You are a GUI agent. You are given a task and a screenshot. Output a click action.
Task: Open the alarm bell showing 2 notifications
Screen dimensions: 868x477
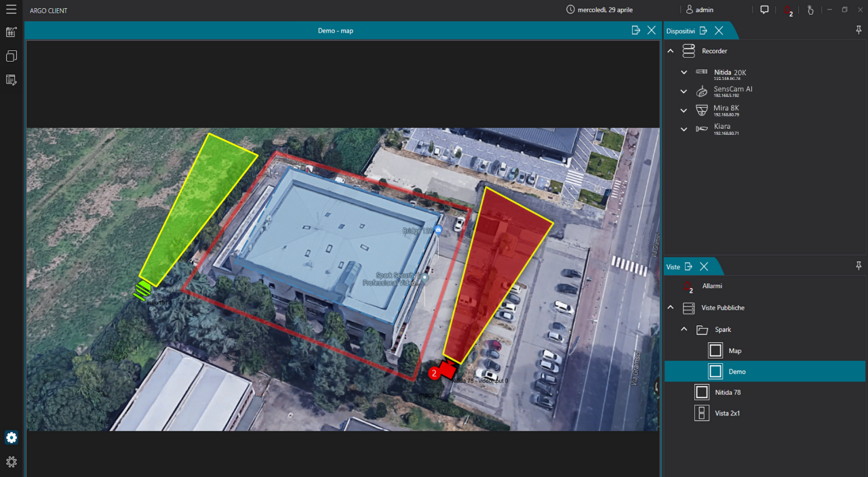pos(788,10)
